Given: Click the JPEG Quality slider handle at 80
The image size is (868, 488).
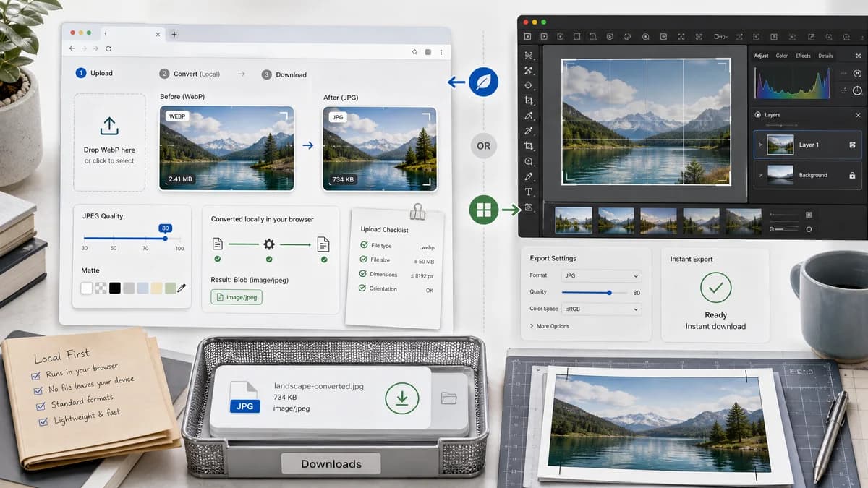Looking at the screenshot, I should (165, 238).
